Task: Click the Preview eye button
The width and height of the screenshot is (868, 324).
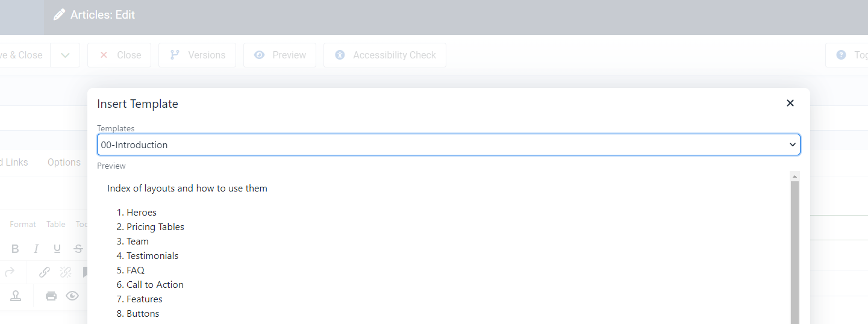Action: pos(279,55)
